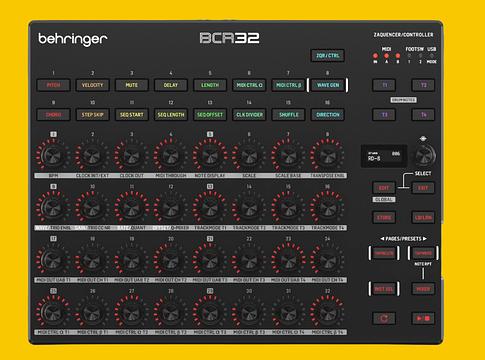This screenshot has height=360, width=485.
Task: Click the CLOCK INT/EXT encoder knob
Action: (92, 155)
